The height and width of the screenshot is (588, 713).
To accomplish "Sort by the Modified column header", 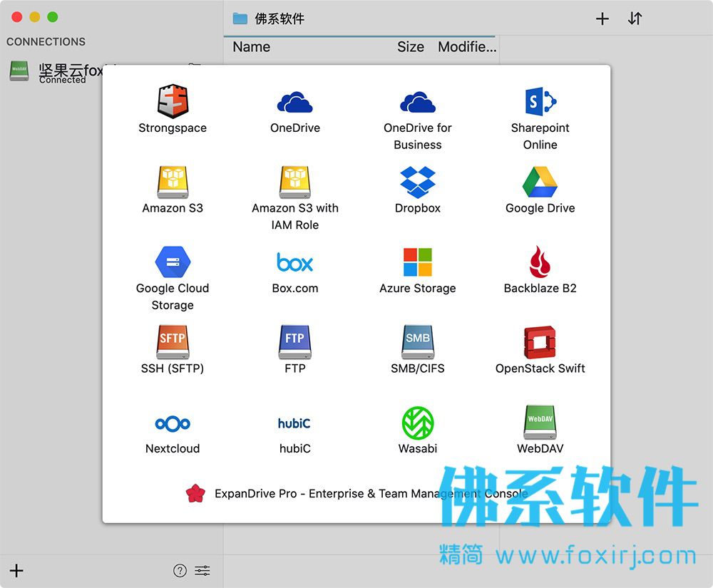I will click(467, 47).
